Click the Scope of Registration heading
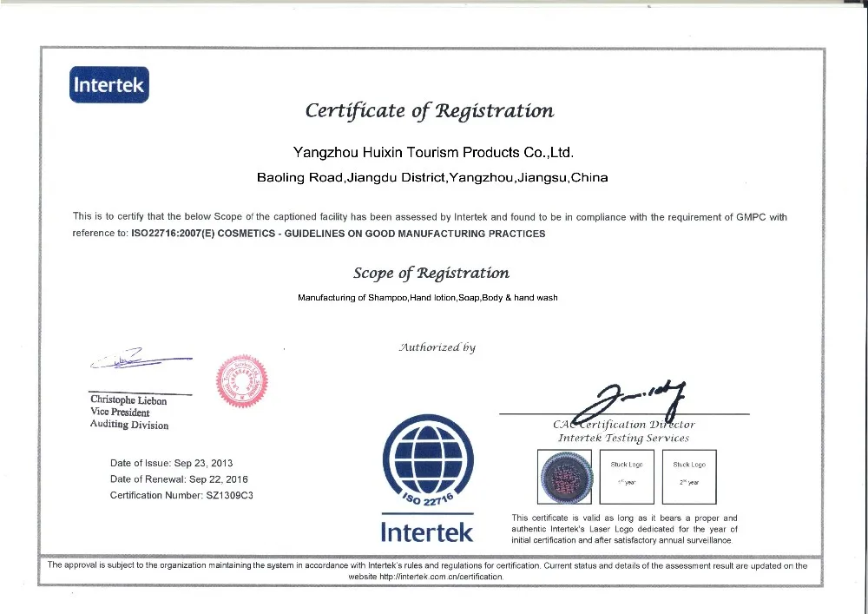 431,273
